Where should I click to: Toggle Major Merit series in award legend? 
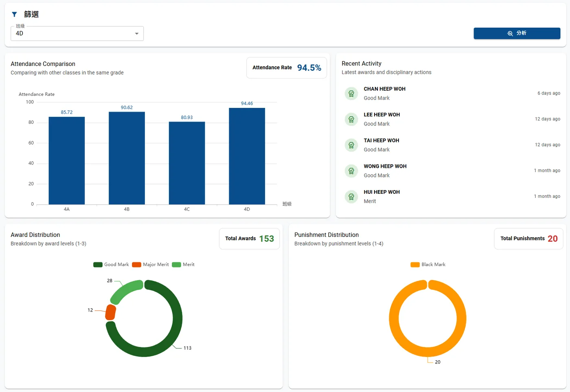coord(150,265)
